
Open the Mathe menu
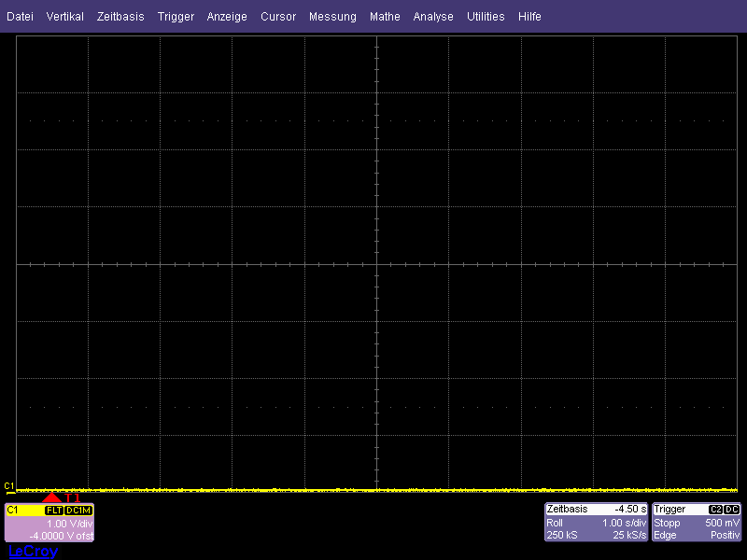(x=385, y=17)
